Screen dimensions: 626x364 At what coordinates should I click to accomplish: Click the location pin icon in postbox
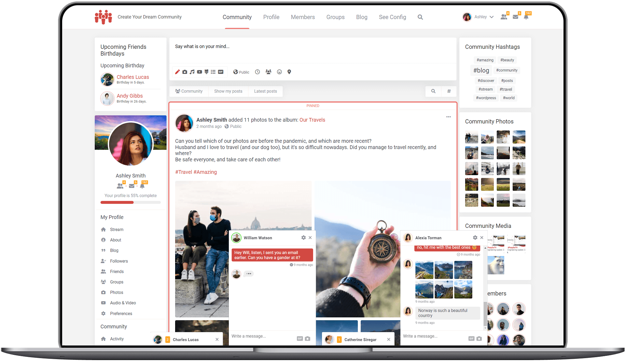(x=289, y=72)
